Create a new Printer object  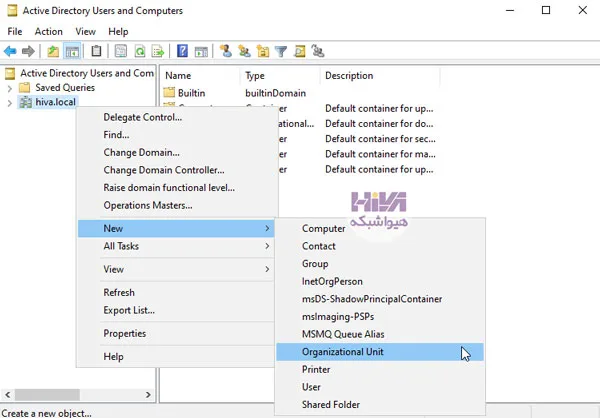[x=380, y=369]
